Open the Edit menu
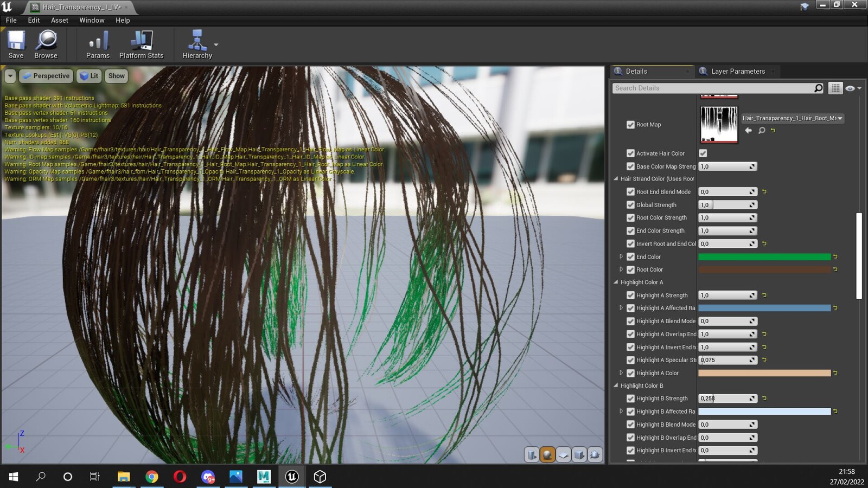 (34, 20)
